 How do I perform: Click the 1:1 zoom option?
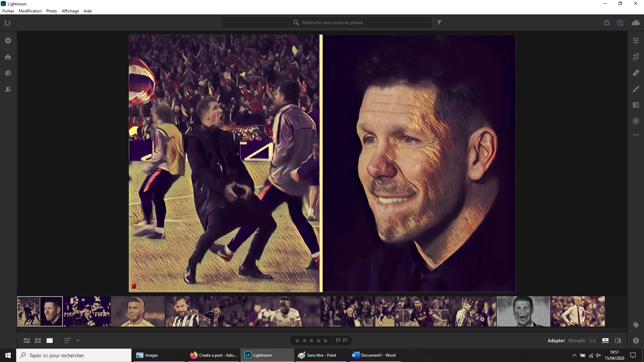pyautogui.click(x=593, y=340)
